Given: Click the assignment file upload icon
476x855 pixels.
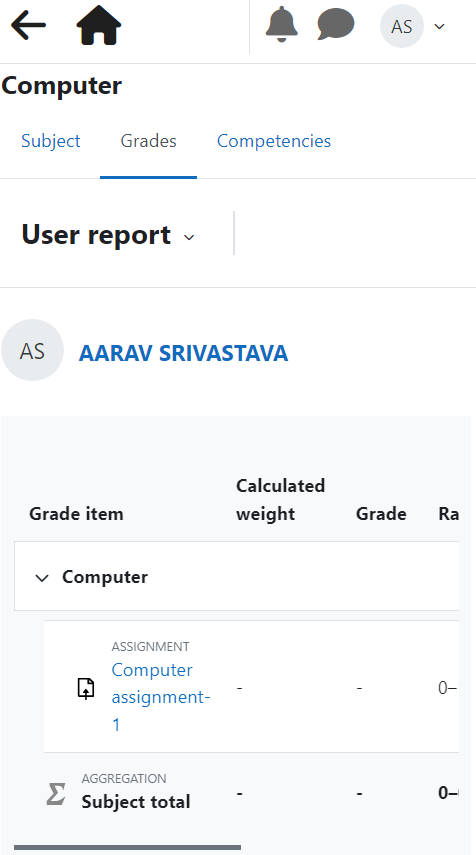Looking at the screenshot, I should click(x=86, y=689).
